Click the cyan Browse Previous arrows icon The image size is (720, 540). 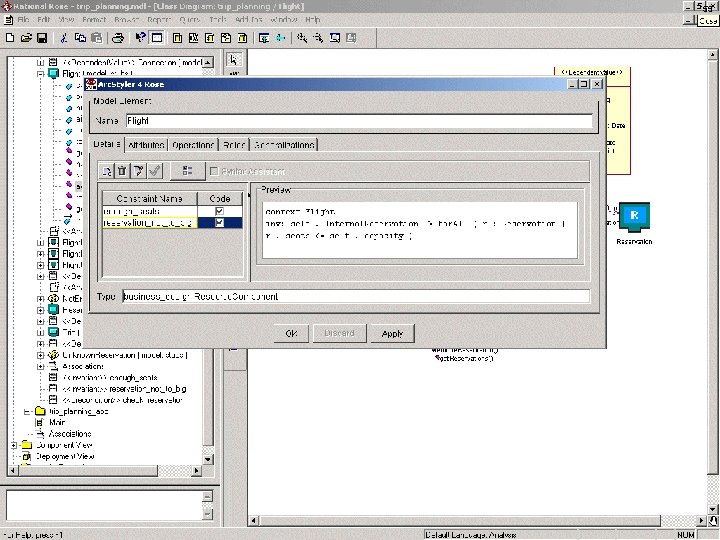click(x=280, y=38)
